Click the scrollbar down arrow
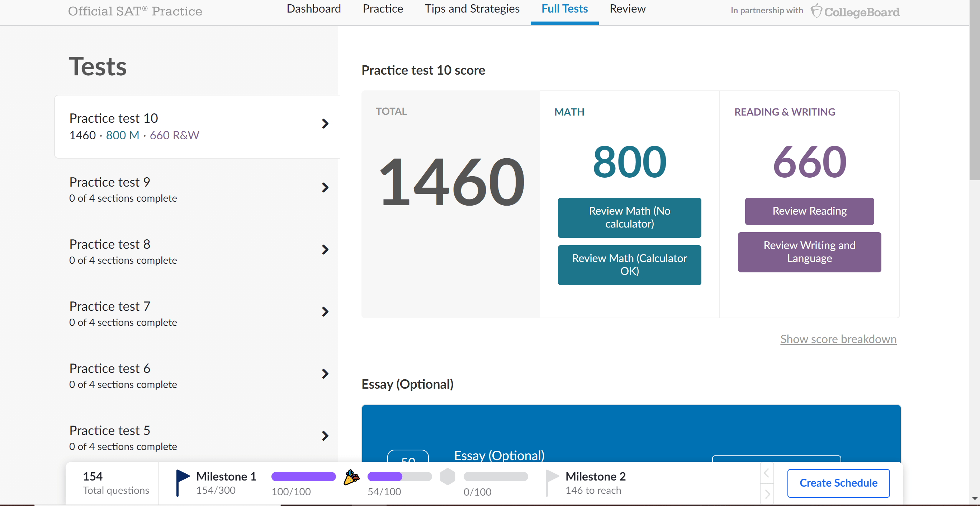 pyautogui.click(x=975, y=498)
